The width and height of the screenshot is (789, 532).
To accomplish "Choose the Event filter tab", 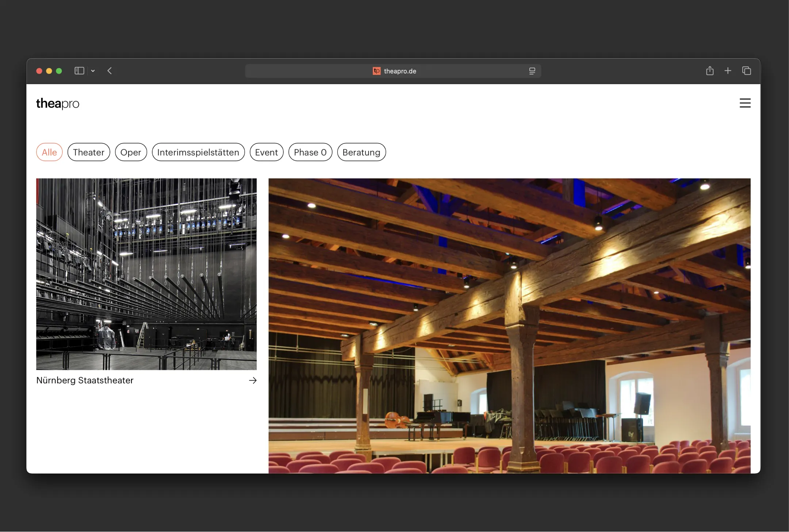I will (266, 152).
